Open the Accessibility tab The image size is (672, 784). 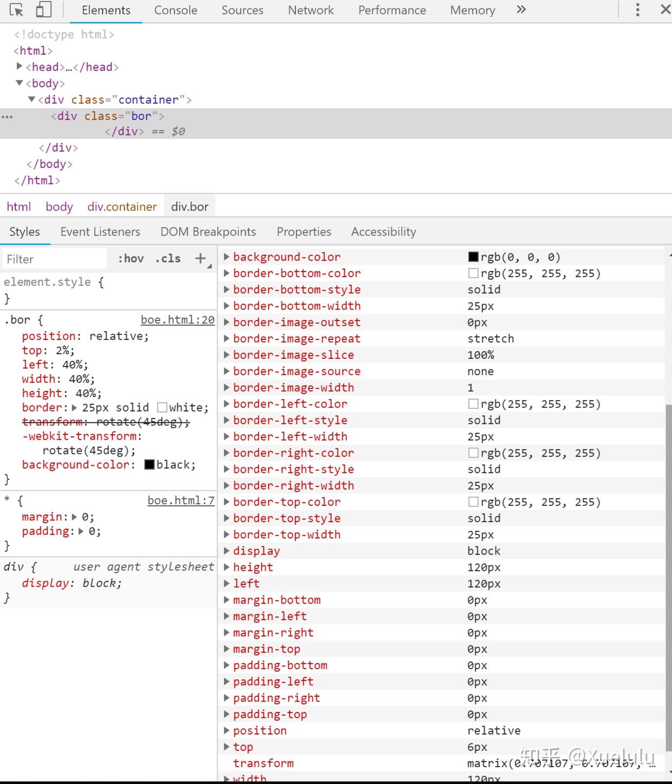coord(383,232)
